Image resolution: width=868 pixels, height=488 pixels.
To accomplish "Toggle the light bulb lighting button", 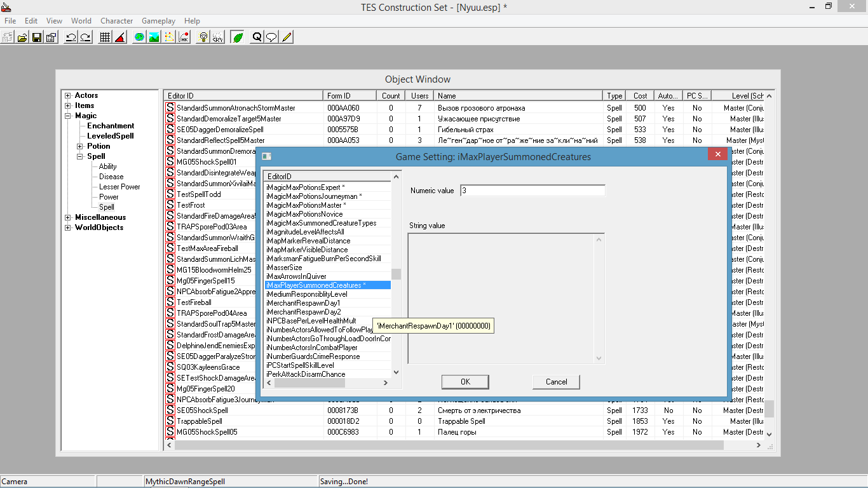I will (203, 37).
